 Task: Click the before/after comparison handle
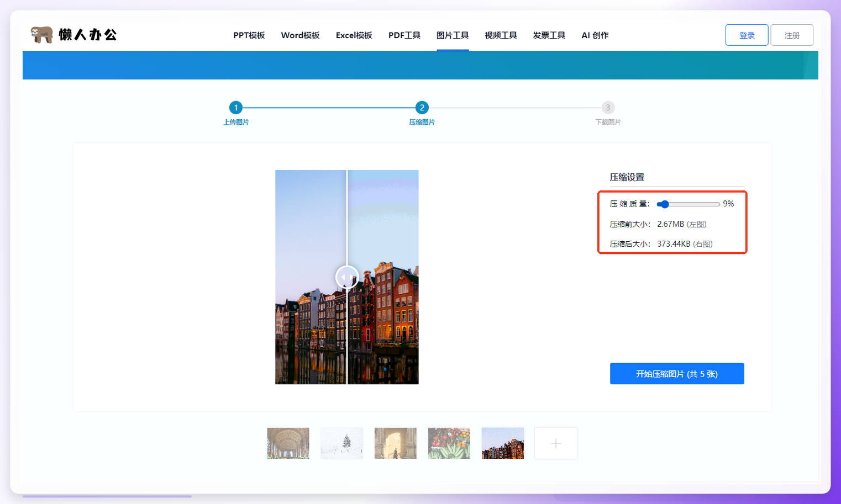tap(347, 277)
